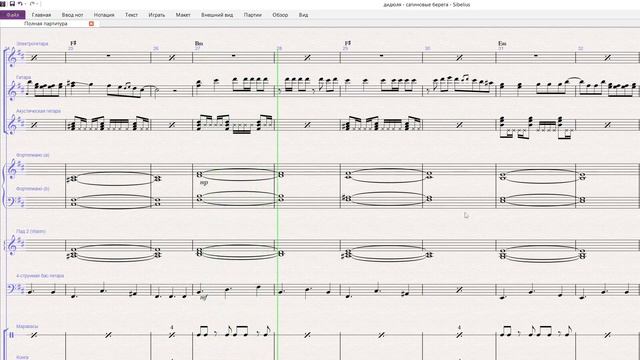Switch to the Главная ribbon tab
640x360 pixels.
point(42,15)
